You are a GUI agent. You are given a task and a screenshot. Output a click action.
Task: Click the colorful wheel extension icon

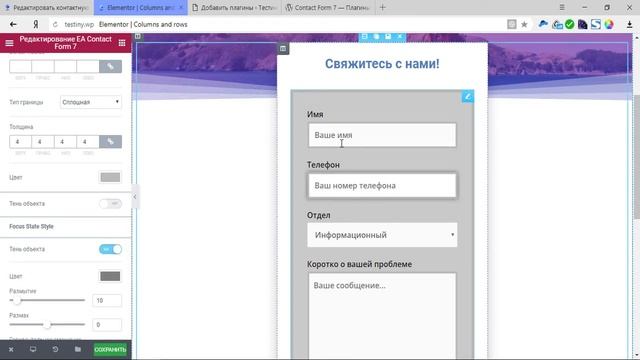[609, 24]
